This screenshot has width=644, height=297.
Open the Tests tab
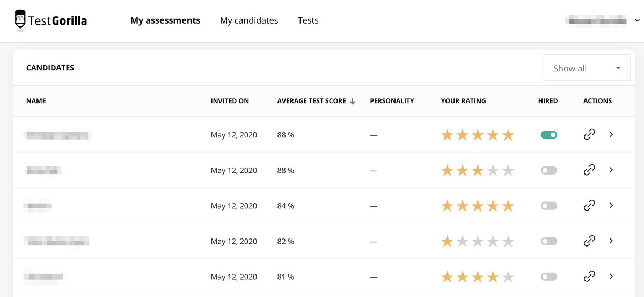(x=308, y=20)
